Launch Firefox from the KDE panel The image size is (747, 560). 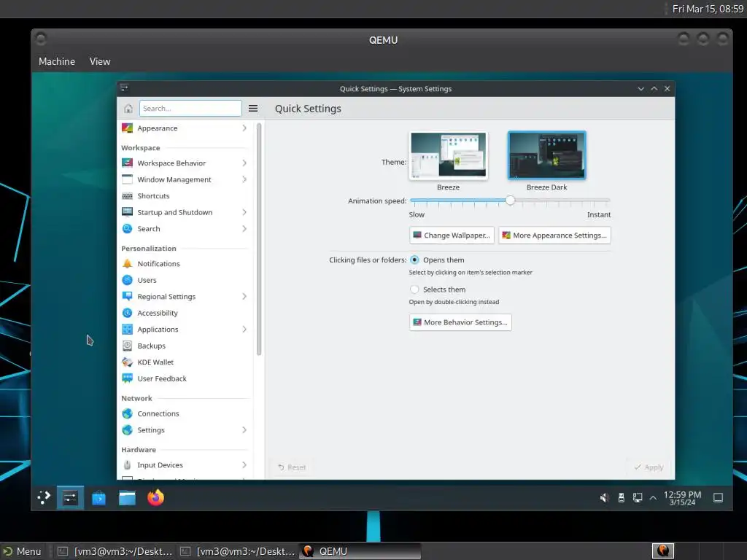click(x=156, y=497)
